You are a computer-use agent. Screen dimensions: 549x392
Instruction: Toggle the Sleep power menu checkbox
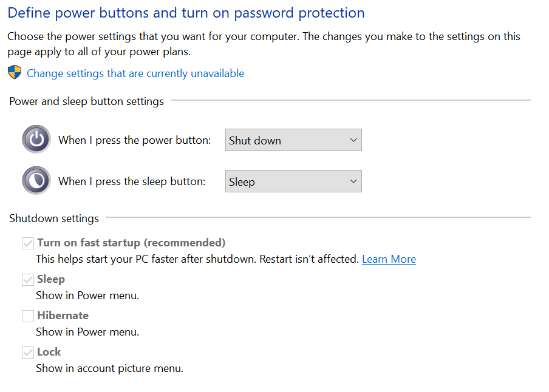[x=28, y=280]
